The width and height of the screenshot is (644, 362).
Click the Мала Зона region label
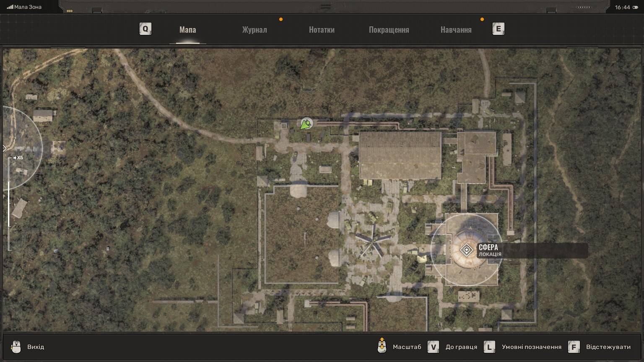(28, 7)
